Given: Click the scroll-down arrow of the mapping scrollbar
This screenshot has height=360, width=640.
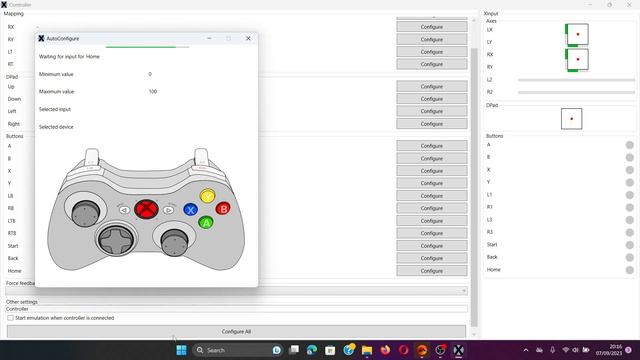Looking at the screenshot, I should pos(474,334).
